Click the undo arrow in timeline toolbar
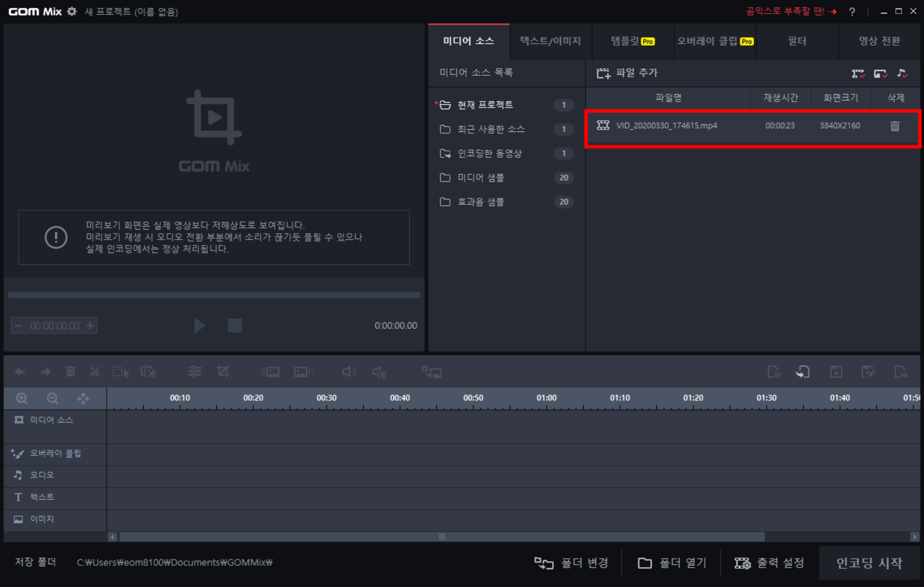 [x=20, y=372]
